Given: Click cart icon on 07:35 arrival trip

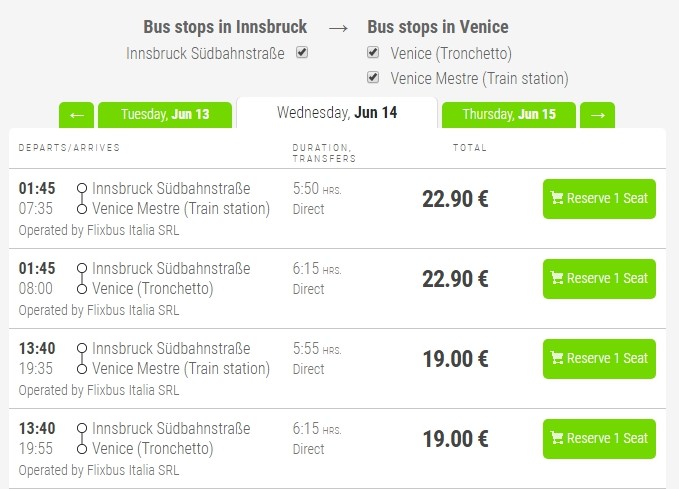Looking at the screenshot, I should (558, 198).
